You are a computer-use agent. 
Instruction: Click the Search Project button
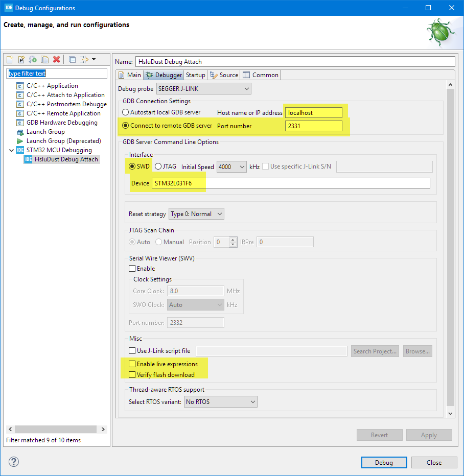coord(375,351)
